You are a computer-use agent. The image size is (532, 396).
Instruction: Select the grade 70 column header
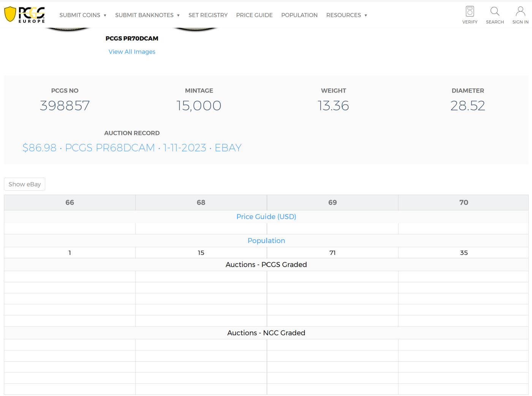(464, 202)
